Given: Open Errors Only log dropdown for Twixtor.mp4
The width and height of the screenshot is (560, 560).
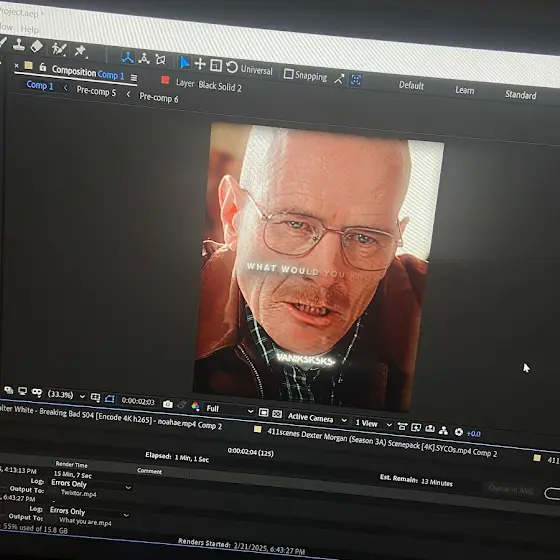Looking at the screenshot, I should (90, 485).
